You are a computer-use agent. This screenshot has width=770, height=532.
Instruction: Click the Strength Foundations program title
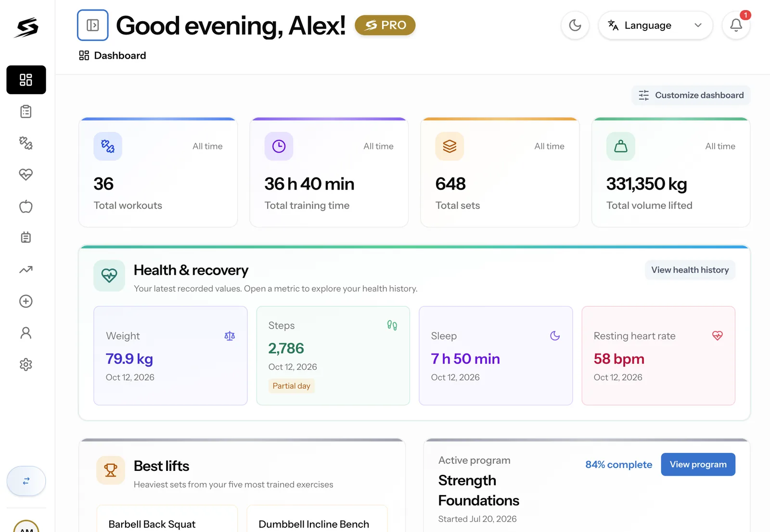point(479,490)
